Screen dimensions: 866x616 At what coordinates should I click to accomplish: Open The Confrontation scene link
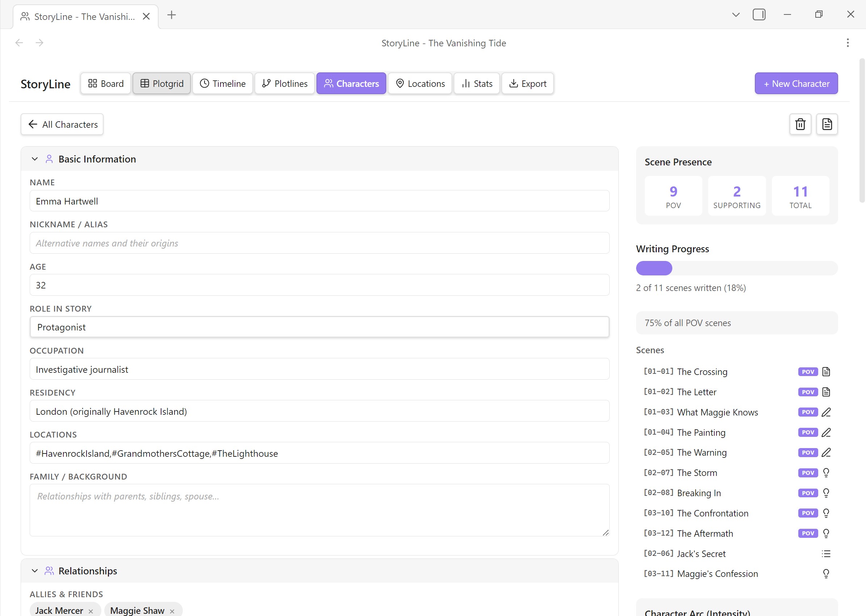click(712, 513)
